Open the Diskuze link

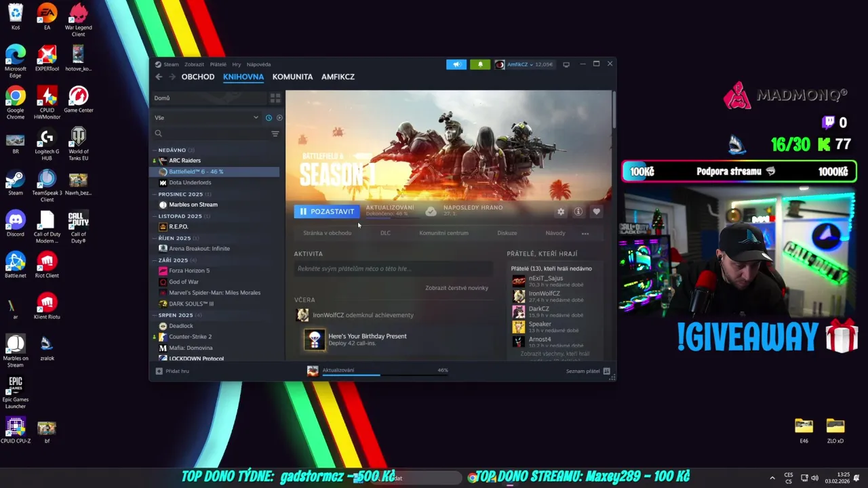coord(507,233)
